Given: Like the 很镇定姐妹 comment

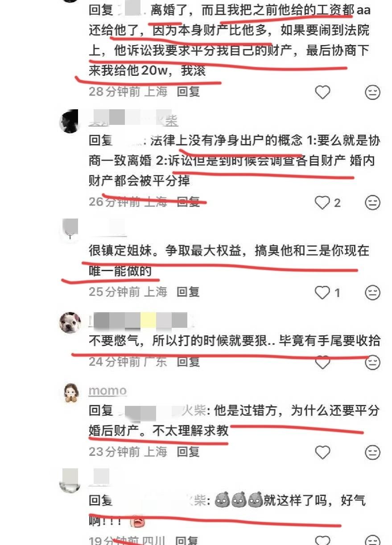Looking at the screenshot, I should [322, 293].
